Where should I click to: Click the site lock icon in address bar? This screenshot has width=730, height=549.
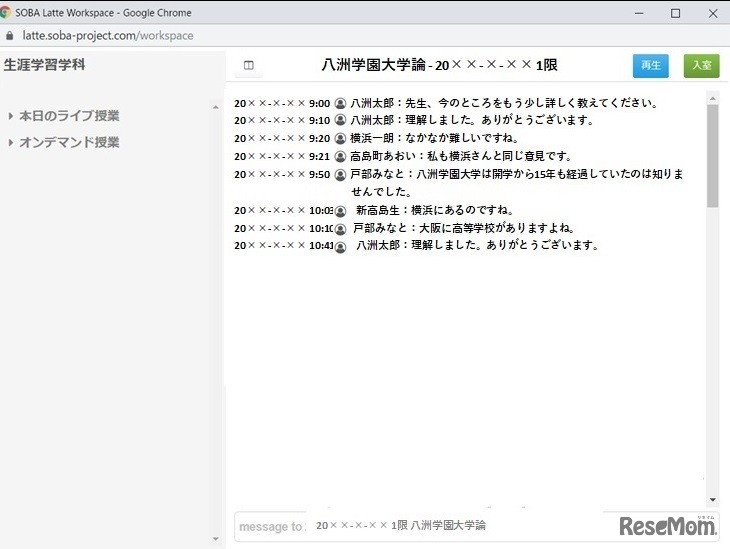pos(9,36)
